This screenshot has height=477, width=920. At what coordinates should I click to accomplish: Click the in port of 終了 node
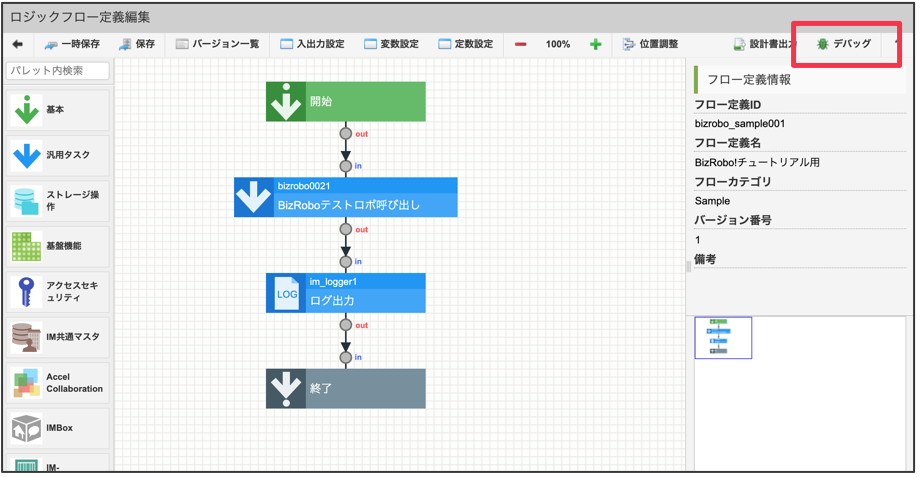tap(346, 357)
